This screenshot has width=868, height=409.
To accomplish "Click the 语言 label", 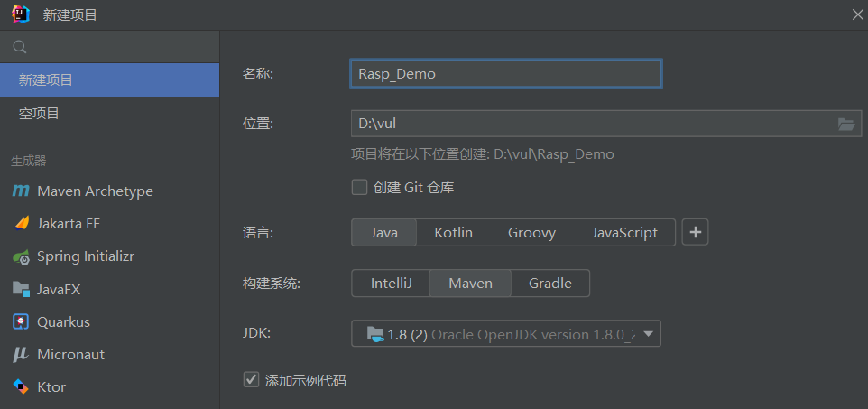I will point(258,233).
